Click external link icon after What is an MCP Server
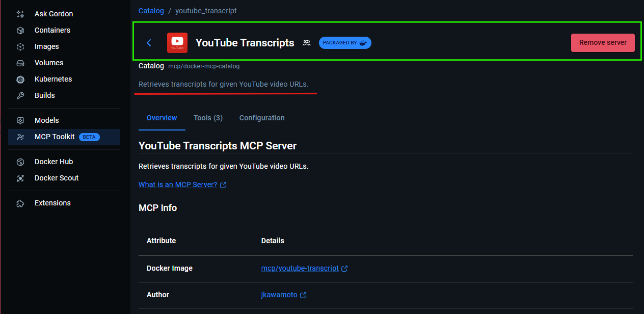The height and width of the screenshot is (314, 644). coord(223,185)
